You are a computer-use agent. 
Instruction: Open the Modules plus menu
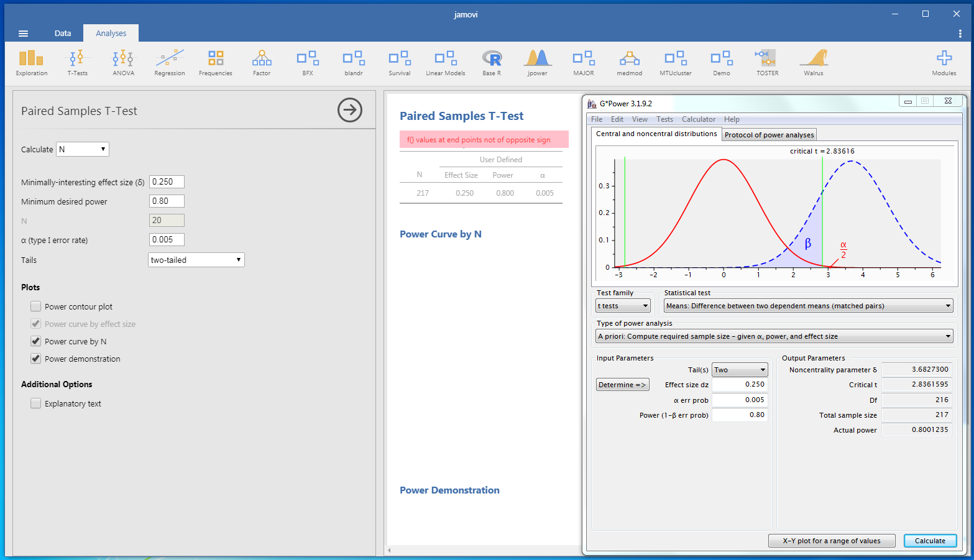944,63
